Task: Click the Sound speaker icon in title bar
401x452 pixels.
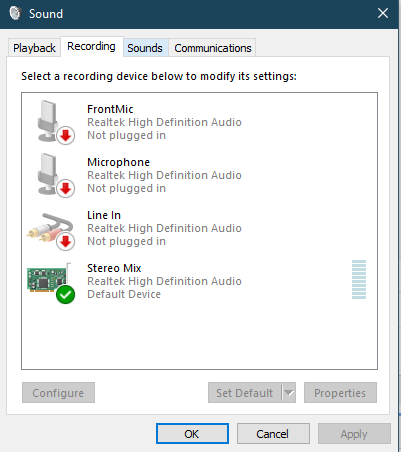Action: pyautogui.click(x=15, y=13)
